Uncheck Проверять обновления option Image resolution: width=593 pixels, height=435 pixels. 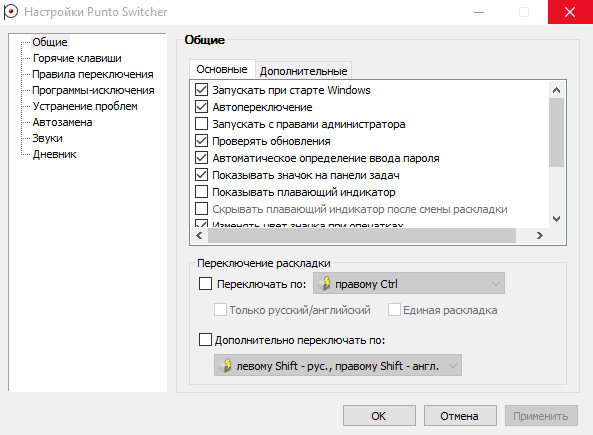[201, 141]
